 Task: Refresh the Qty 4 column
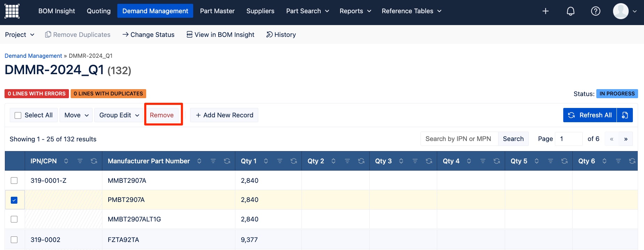[x=497, y=161]
